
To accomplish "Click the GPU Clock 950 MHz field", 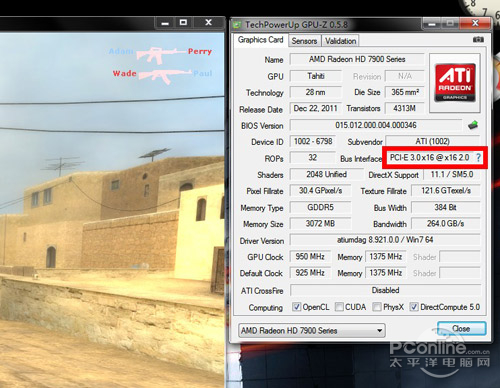I will click(x=310, y=257).
